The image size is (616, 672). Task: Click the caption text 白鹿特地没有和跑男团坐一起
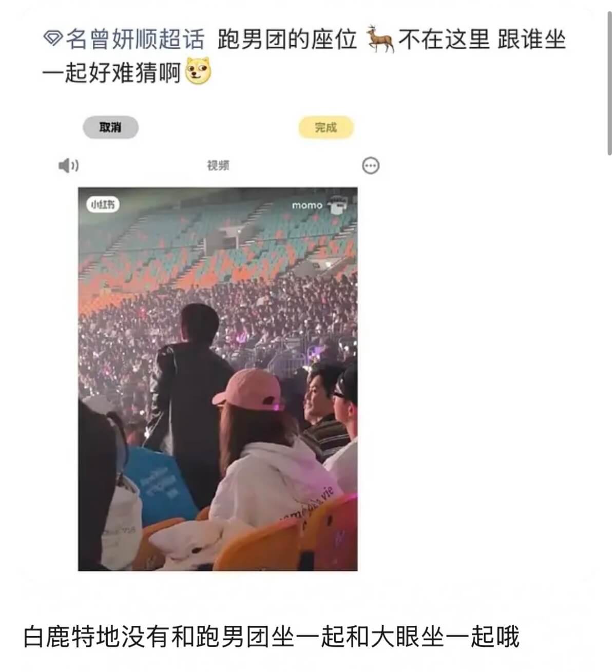tap(183, 637)
